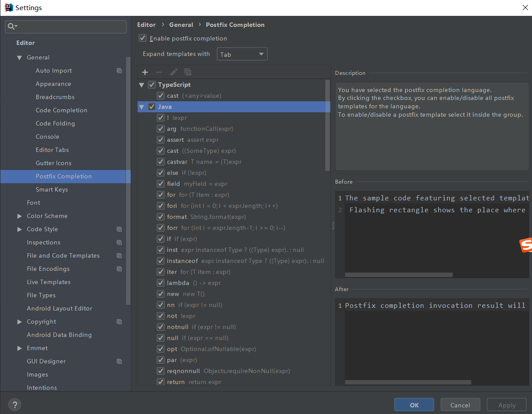Click project-level icon next to Inspections
This screenshot has width=532, height=414.
tap(119, 242)
